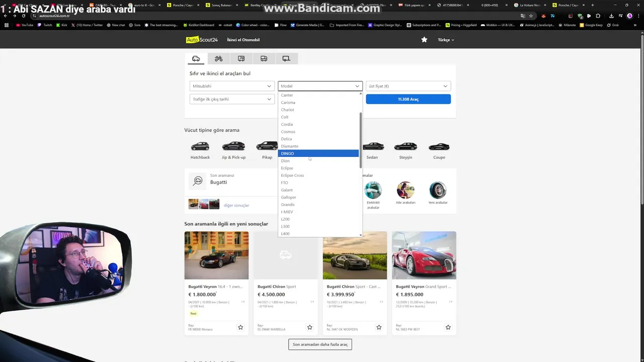
Task: Choose Canter from the model list
Action: (318, 95)
